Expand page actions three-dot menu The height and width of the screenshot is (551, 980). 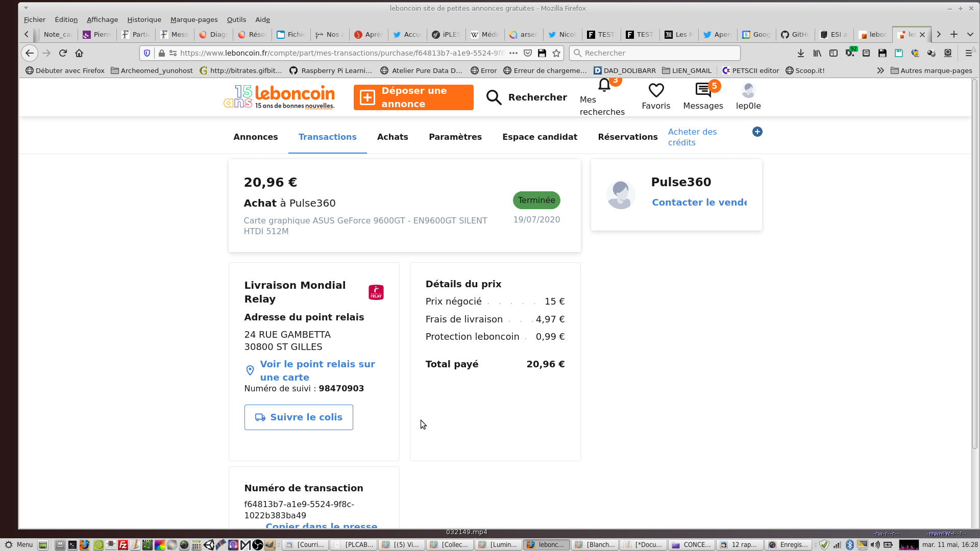click(513, 53)
